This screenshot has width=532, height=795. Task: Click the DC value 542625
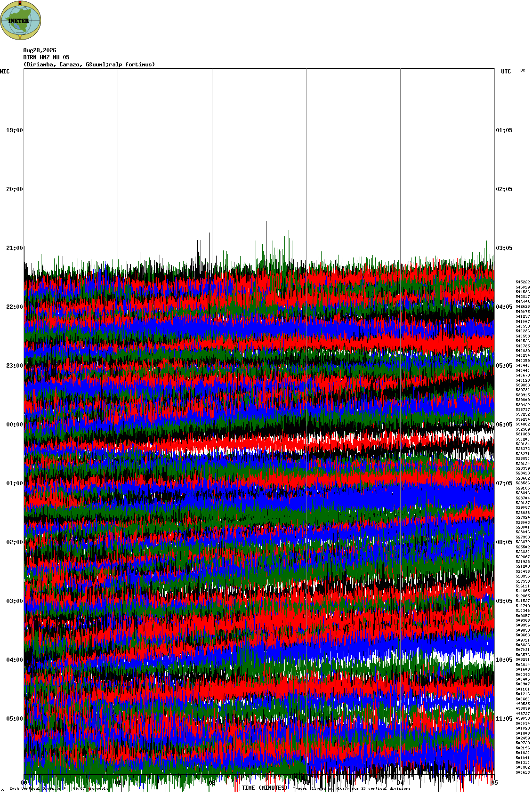coord(523,307)
